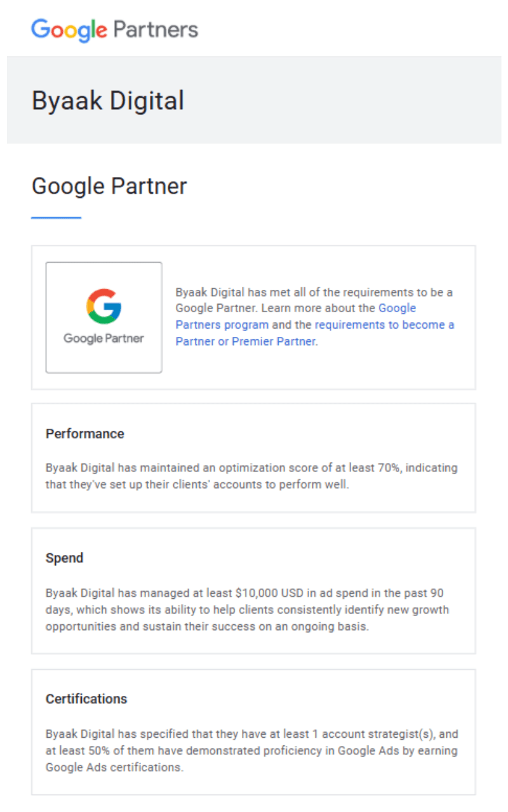Click the Premier Partner link text
The height and width of the screenshot is (812, 508).
[x=274, y=341]
